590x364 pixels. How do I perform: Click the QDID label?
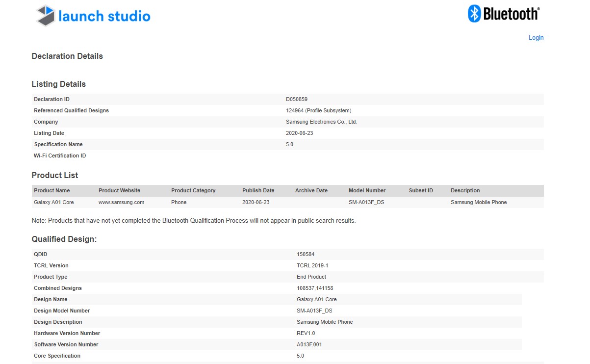point(41,255)
